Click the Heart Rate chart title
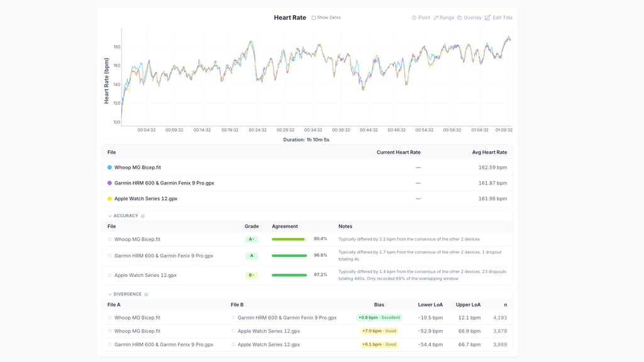This screenshot has height=362, width=644. point(290,18)
